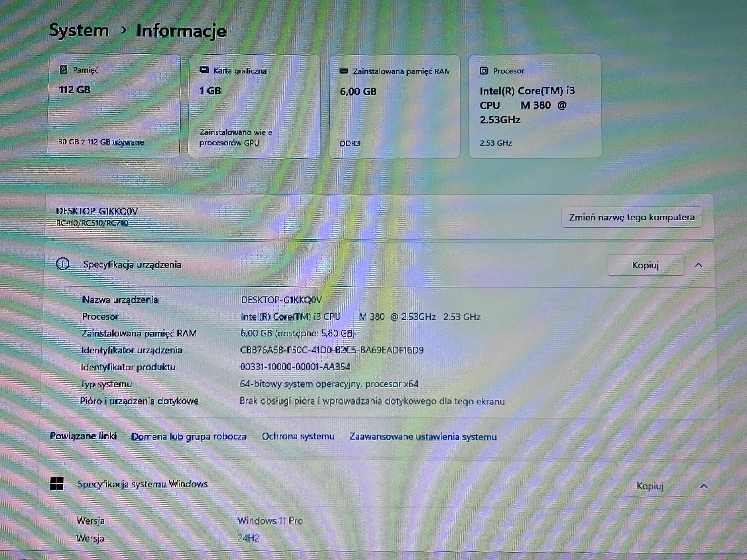
Task: Open Domena lub grupa robocza link
Action: click(189, 436)
